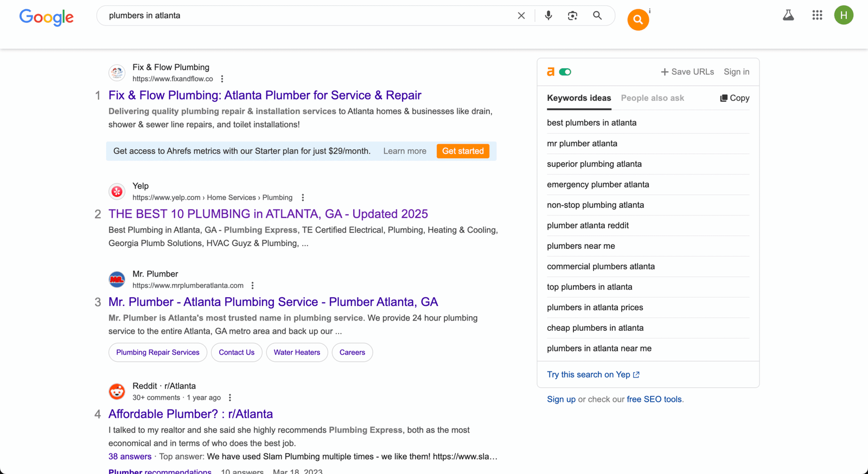Image resolution: width=868 pixels, height=474 pixels.
Task: Click https://www.fixandflow.co URL text
Action: pyautogui.click(x=173, y=79)
